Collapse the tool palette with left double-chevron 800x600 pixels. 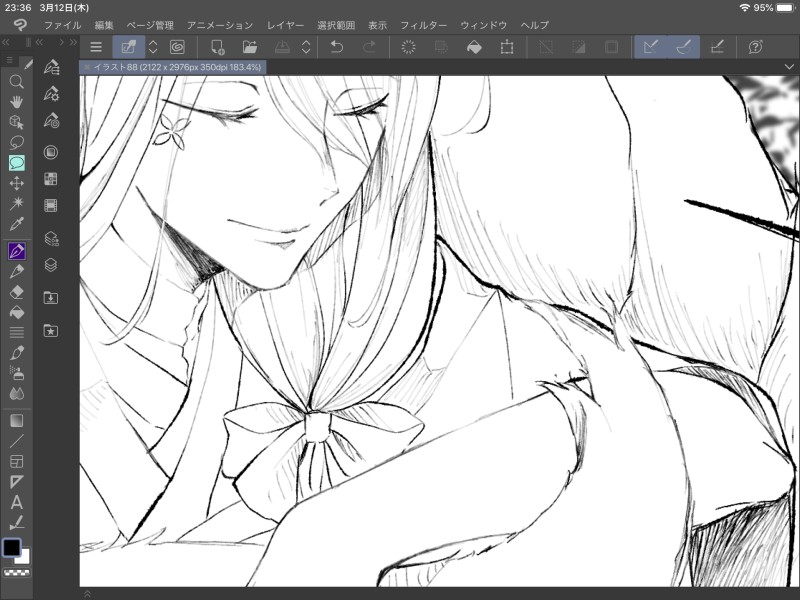(6, 42)
